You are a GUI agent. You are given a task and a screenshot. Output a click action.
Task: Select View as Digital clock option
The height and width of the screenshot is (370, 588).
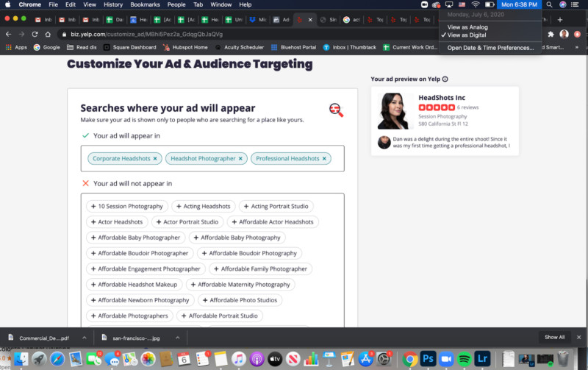(467, 35)
